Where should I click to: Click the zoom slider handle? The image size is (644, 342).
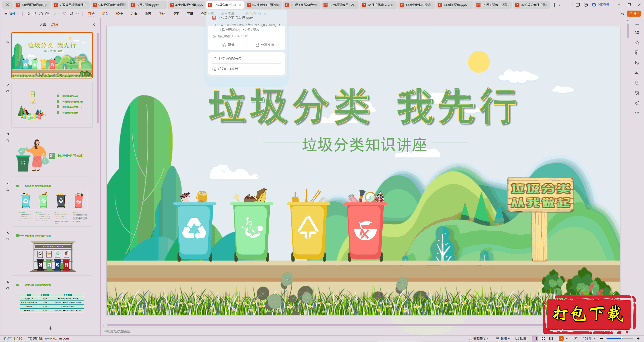click(622, 338)
